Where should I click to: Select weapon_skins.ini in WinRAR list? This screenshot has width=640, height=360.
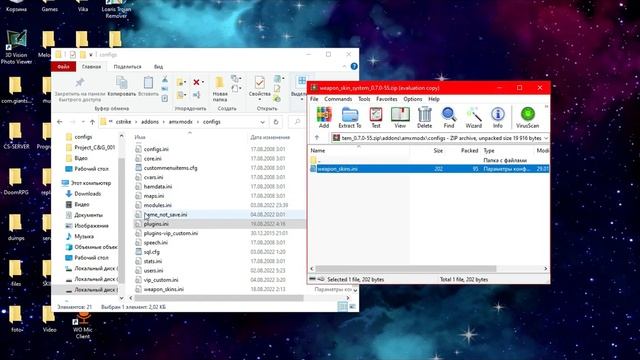[x=429, y=169]
